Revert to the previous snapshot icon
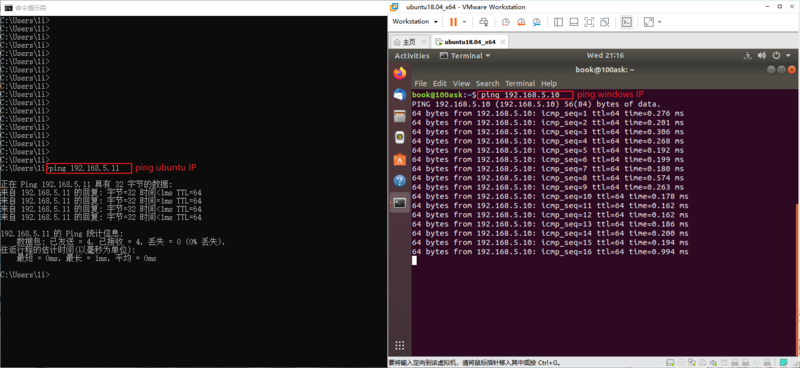The image size is (800, 368). click(521, 22)
